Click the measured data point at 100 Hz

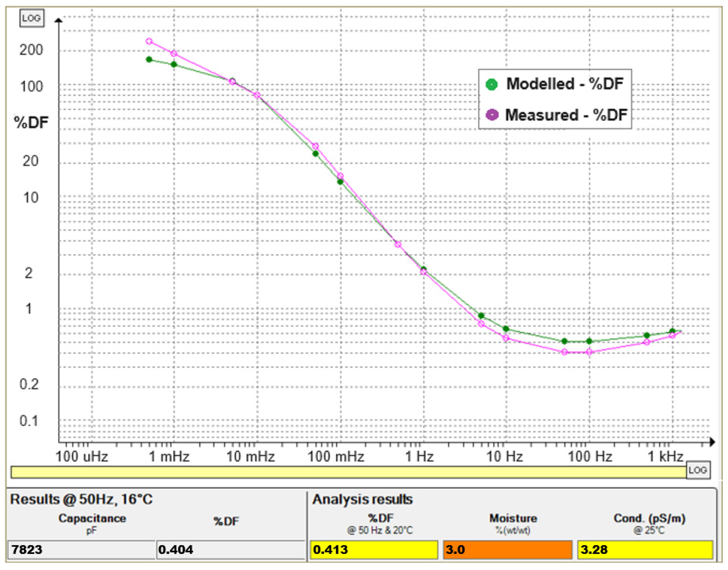point(589,352)
